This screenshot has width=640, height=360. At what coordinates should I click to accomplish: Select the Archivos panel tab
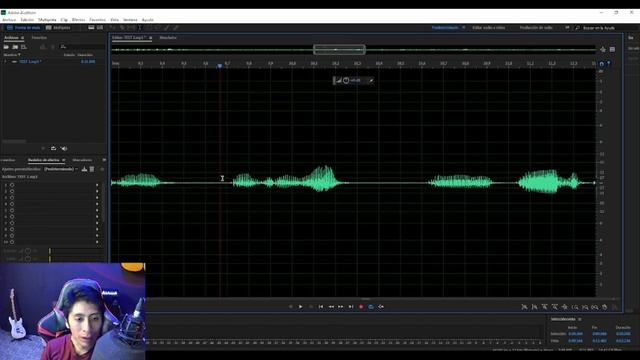point(11,38)
